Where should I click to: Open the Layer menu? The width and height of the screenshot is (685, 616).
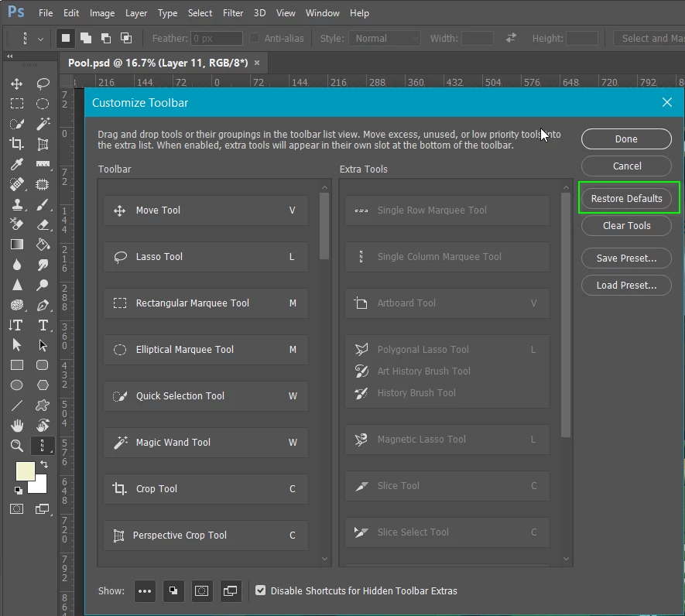pyautogui.click(x=136, y=13)
